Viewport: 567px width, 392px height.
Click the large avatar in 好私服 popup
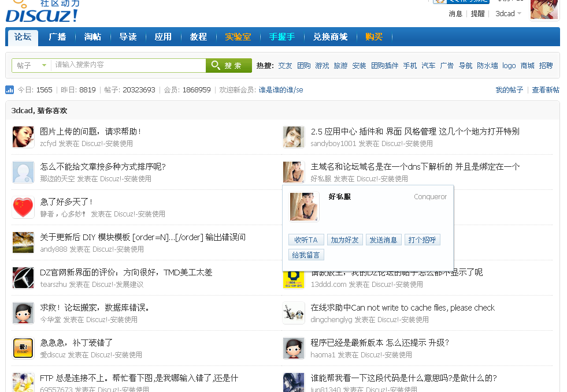(304, 206)
